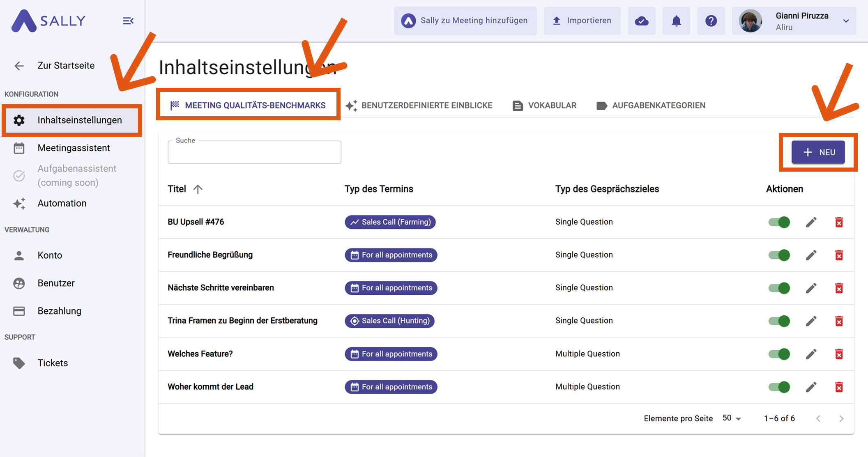The width and height of the screenshot is (868, 457).
Task: Delete the Woher kommt der Lead benchmark
Action: coord(839,387)
